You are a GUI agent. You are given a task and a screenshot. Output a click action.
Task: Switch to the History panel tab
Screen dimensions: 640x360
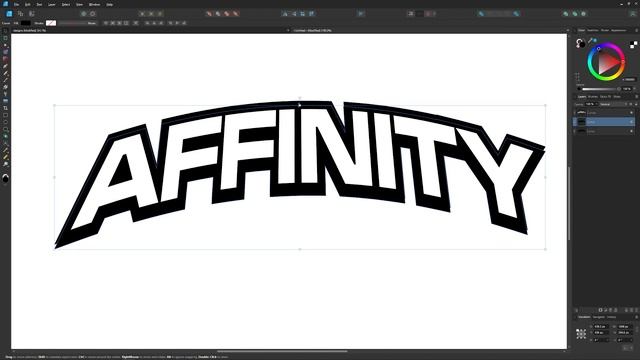coord(611,317)
